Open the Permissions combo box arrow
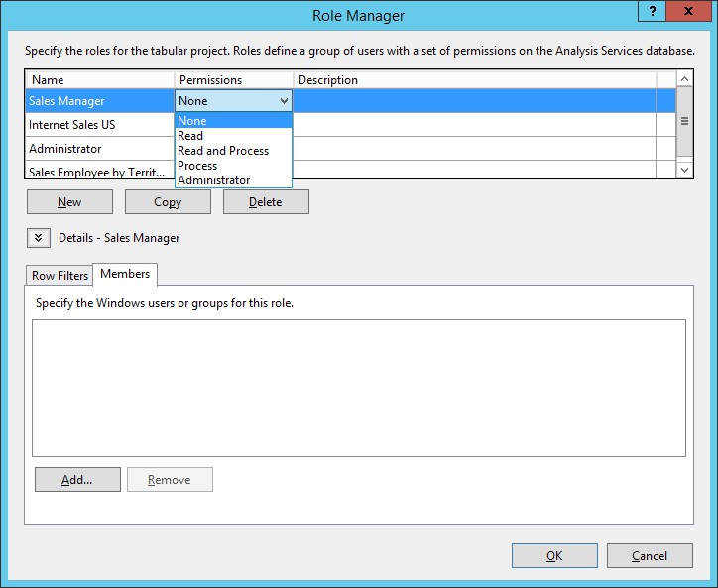Screen dimensions: 718x588 (284, 101)
